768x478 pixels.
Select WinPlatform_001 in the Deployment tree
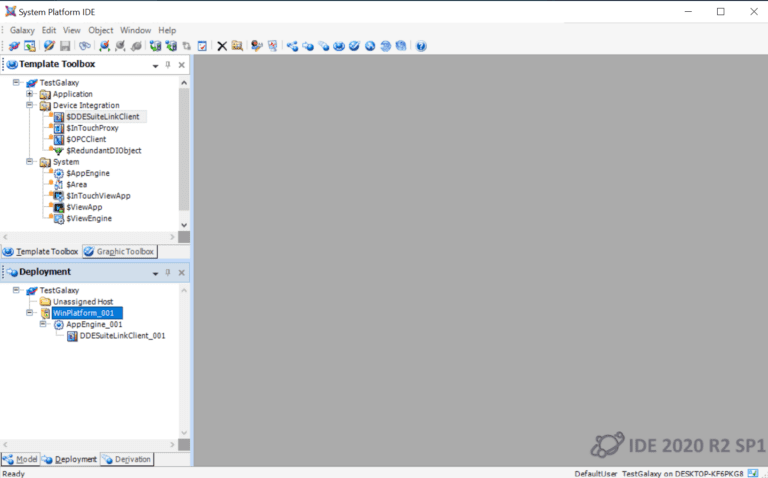(x=87, y=313)
